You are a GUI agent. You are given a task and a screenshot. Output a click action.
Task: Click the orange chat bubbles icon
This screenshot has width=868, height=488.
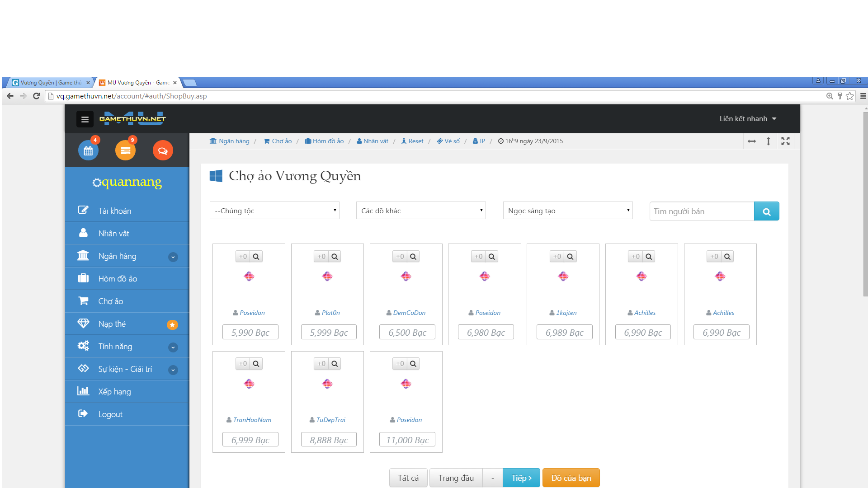coord(163,150)
